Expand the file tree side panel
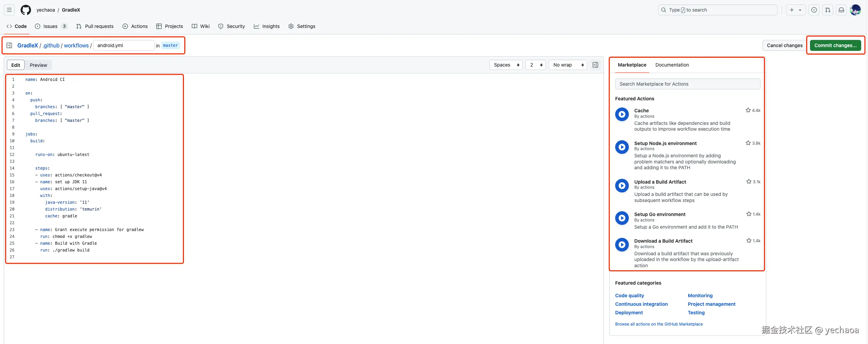 (9, 45)
